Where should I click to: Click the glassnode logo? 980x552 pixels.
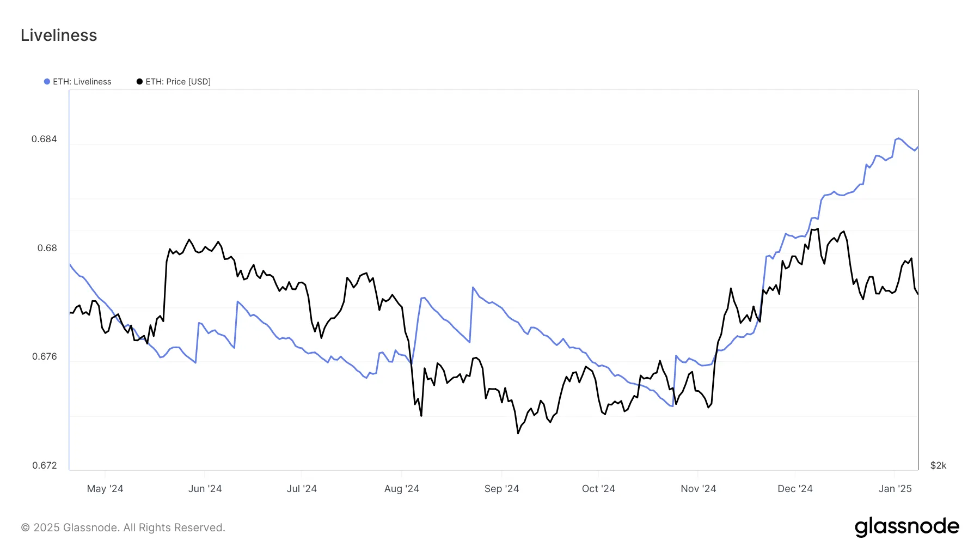point(906,527)
